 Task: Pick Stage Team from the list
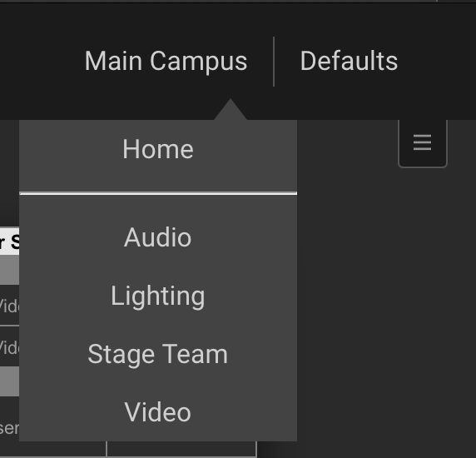(x=158, y=354)
